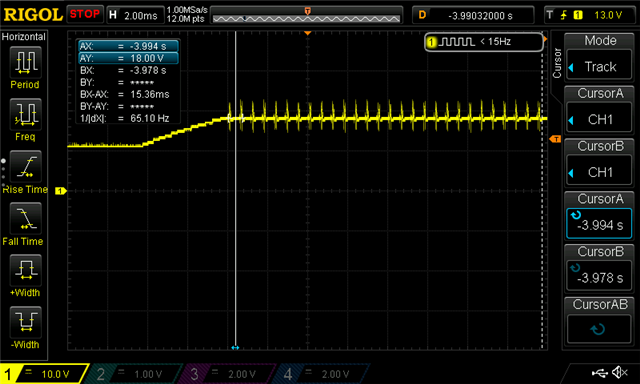Open the Horizontal measurement menu tab

click(24, 37)
